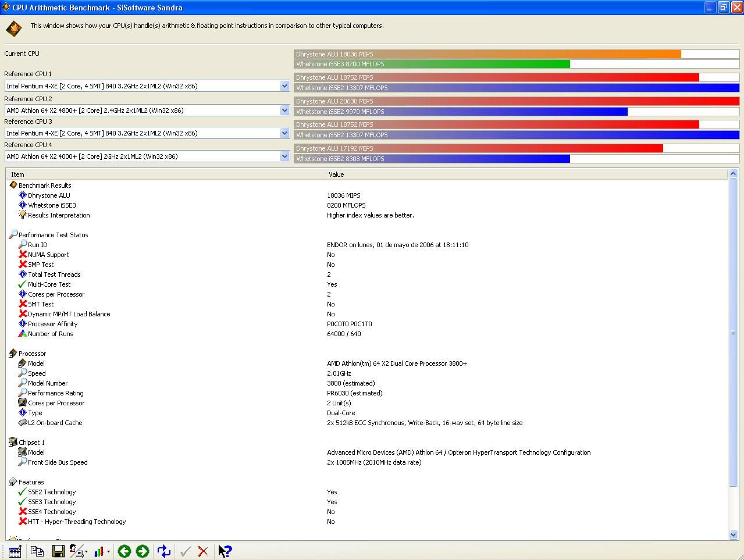This screenshot has height=560, width=744.
Task: Click the red X beside SSE4 Technology
Action: pos(23,512)
